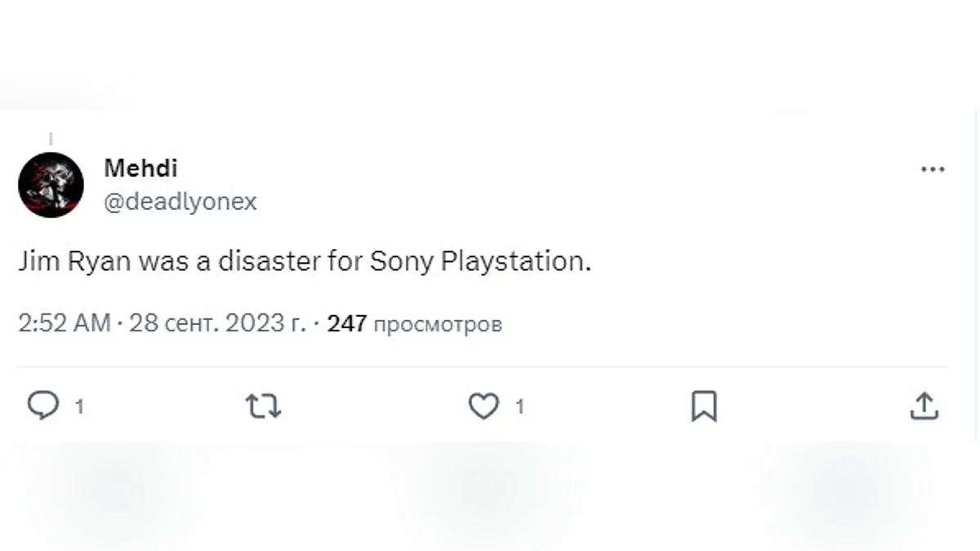Click the like count beside the heart
This screenshot has height=551, width=980.
[x=519, y=407]
